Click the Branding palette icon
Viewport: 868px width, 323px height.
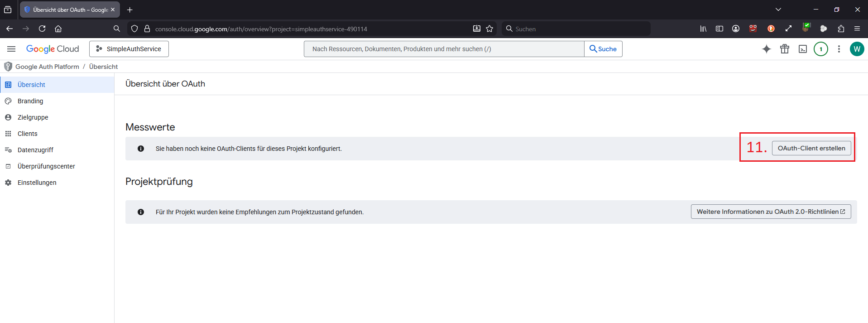(x=8, y=101)
